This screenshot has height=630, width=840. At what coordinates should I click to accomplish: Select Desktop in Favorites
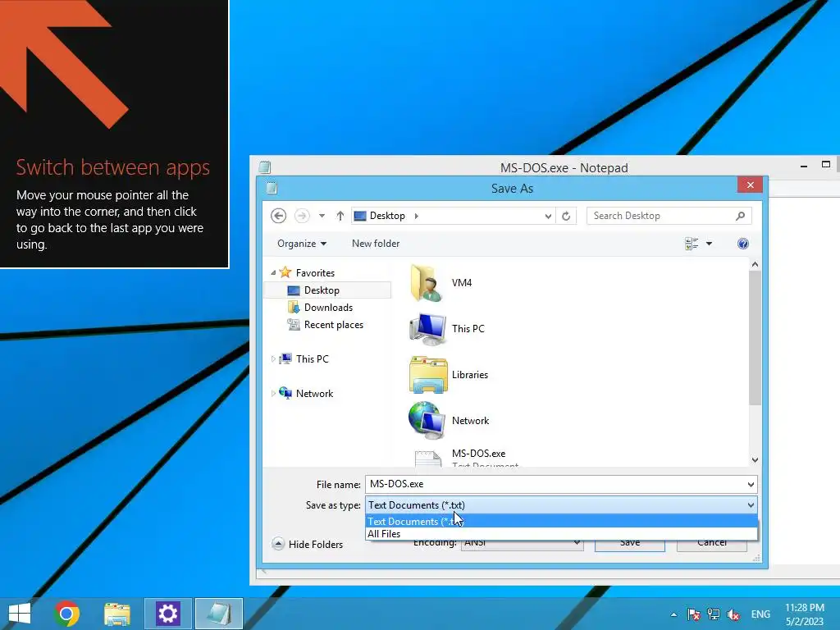click(x=327, y=290)
